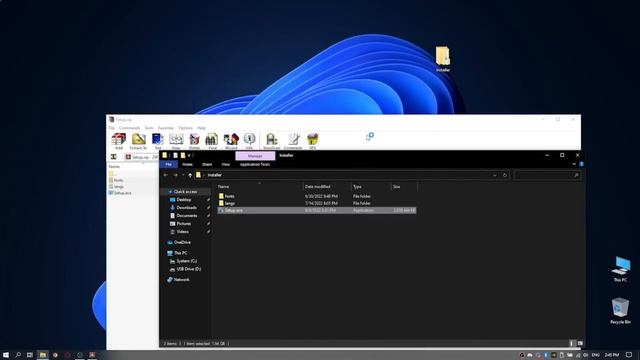
Task: Click Explorer's Back navigation arrow
Action: 166,175
